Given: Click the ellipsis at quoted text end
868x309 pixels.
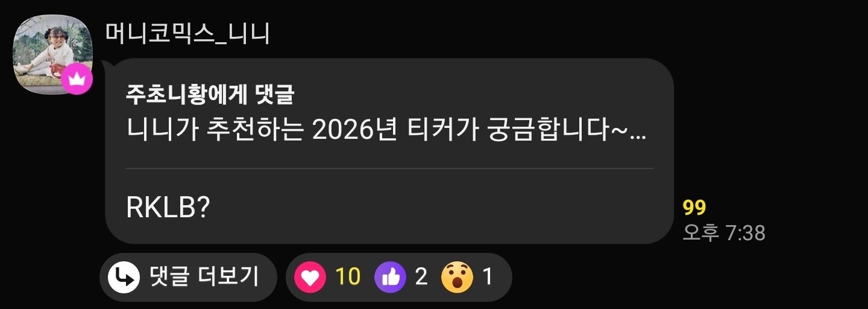Looking at the screenshot, I should [637, 136].
